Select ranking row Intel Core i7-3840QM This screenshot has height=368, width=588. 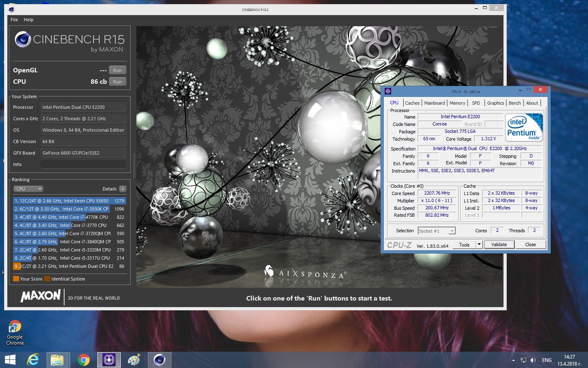coord(69,242)
